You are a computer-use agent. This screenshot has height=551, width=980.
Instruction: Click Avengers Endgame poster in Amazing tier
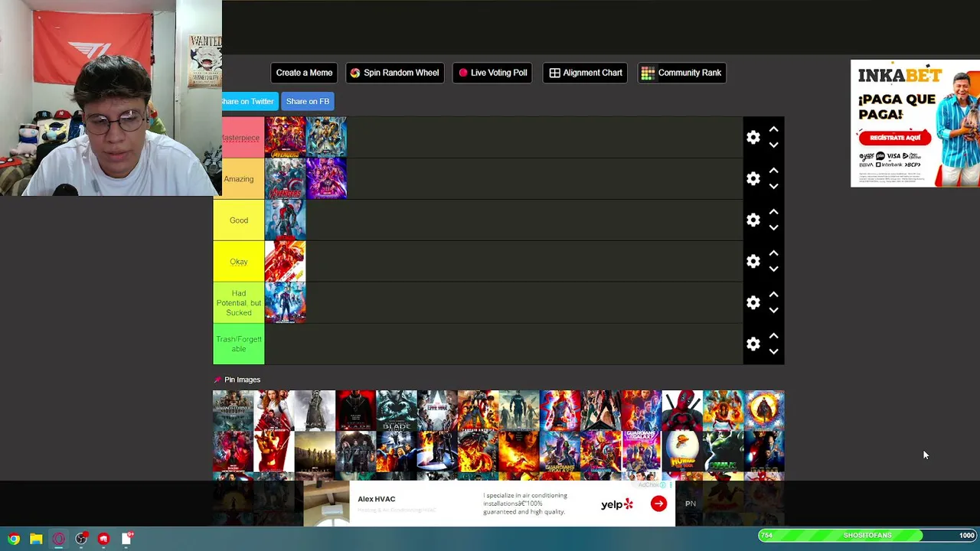click(x=326, y=179)
